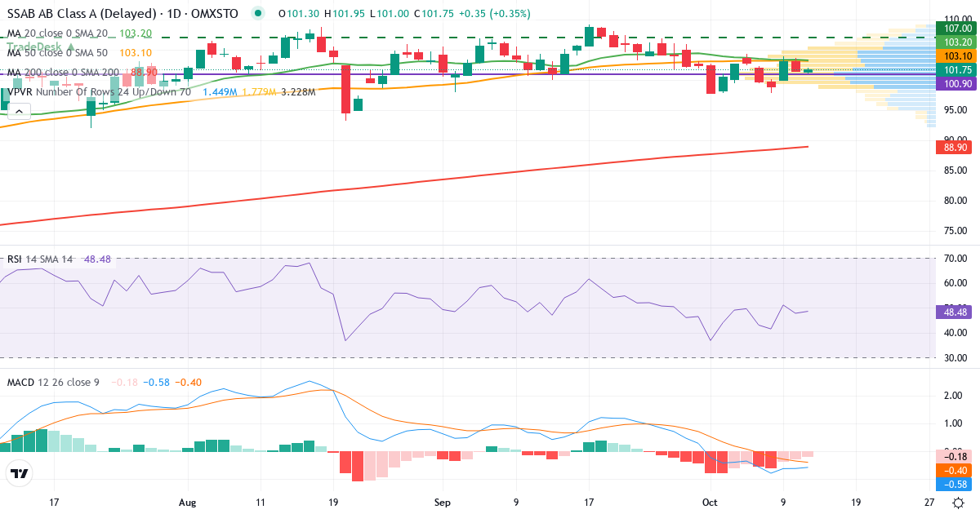
Task: Click the 27 date label on time axis
Action: coord(929,503)
